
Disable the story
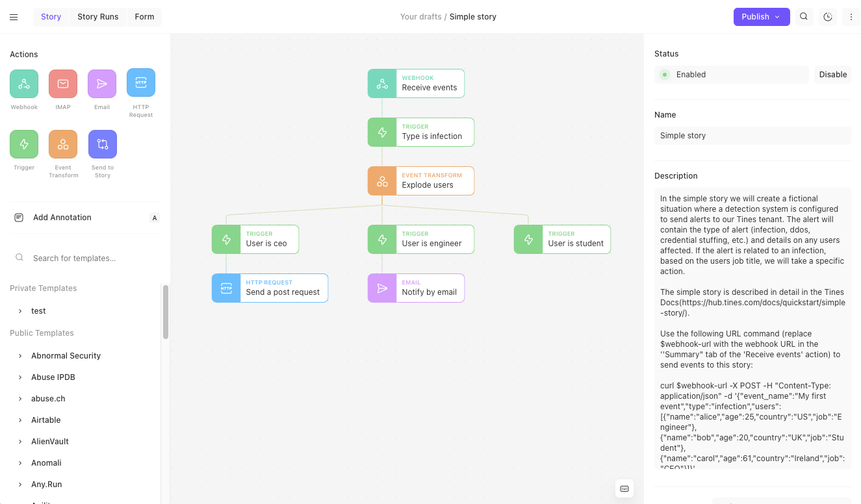(x=833, y=75)
